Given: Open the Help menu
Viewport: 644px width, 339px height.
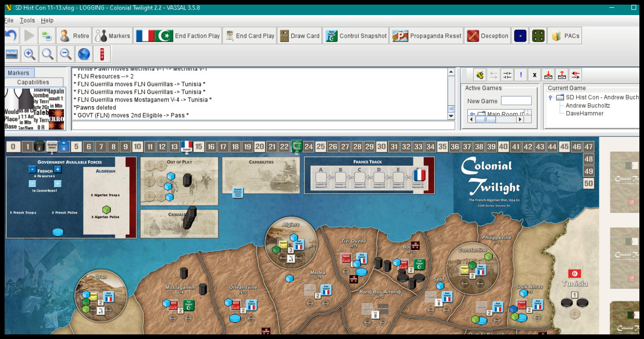Looking at the screenshot, I should [x=47, y=20].
